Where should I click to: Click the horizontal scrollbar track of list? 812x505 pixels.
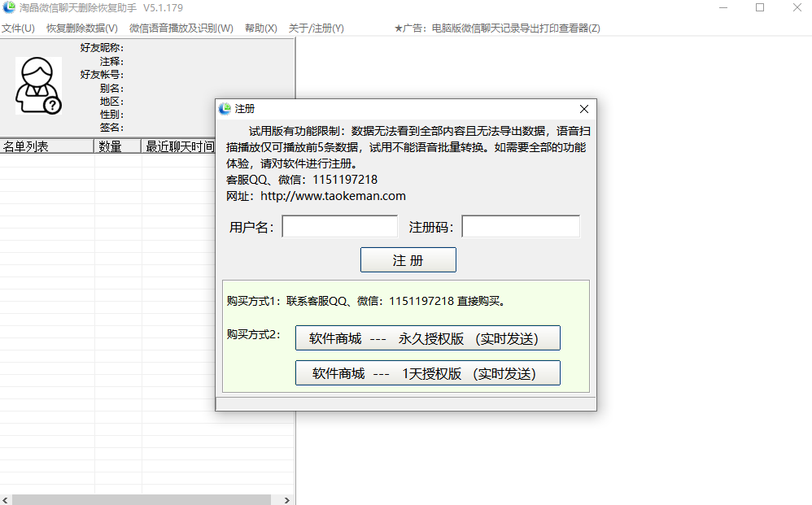pos(142,500)
